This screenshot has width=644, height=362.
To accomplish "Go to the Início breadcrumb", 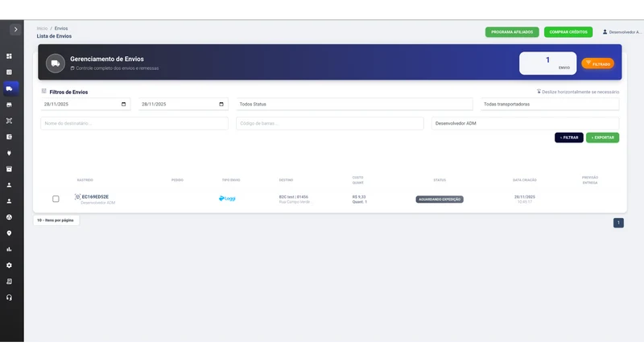I will [x=43, y=29].
